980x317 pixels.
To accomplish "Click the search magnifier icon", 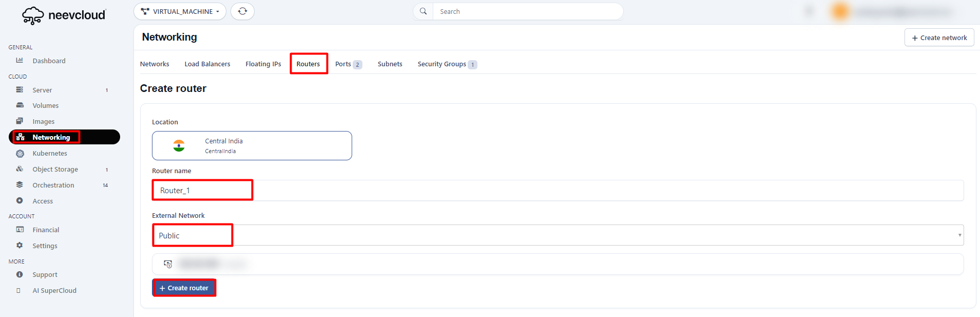I will [423, 11].
